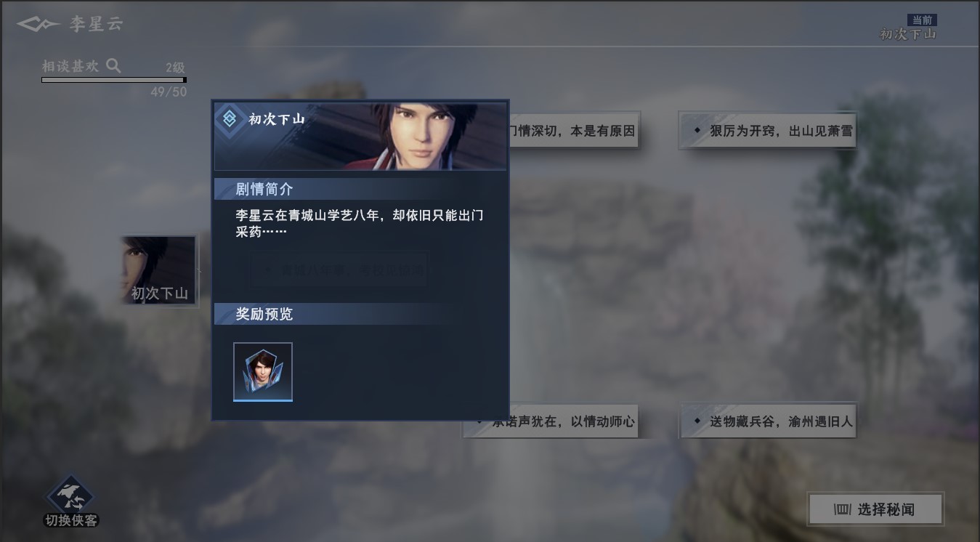Click the scroll icon inside 选择秘闻 button
This screenshot has height=542, width=980.
click(842, 509)
